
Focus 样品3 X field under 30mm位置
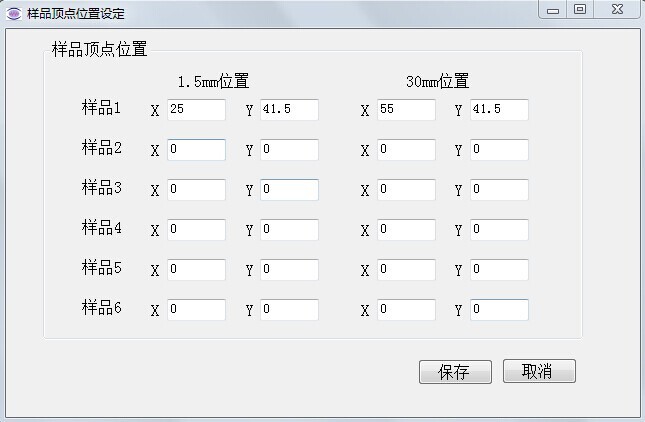(406, 190)
